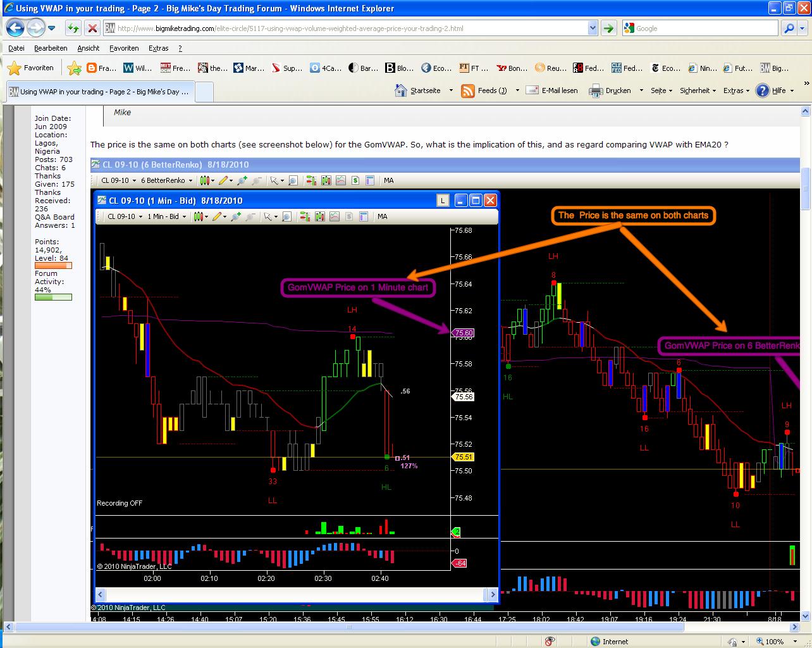This screenshot has width=812, height=648.
Task: Open the Bearbeiten menu
Action: click(x=51, y=48)
